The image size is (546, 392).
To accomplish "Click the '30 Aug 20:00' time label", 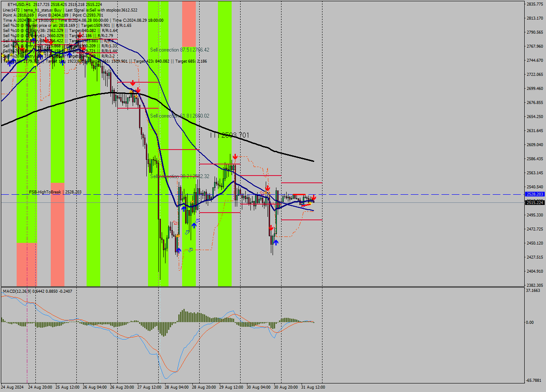I will (286, 387).
